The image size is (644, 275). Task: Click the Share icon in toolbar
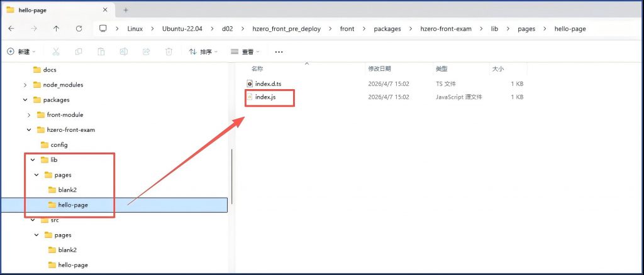(x=146, y=51)
